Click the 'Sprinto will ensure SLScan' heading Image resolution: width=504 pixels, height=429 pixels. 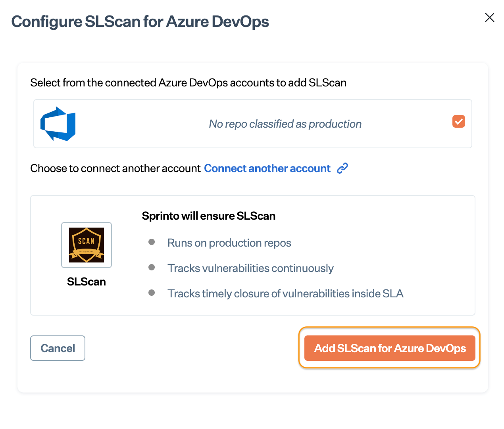pyautogui.click(x=209, y=216)
